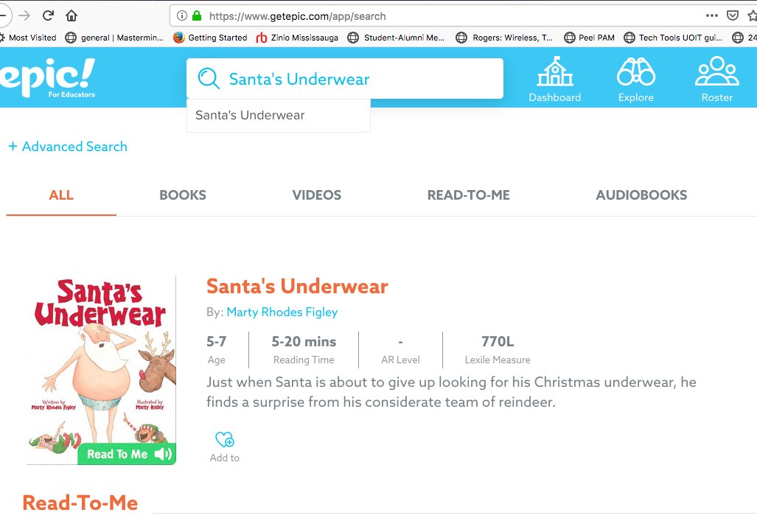This screenshot has height=532, width=757.
Task: Click the Read-To-Me section heading
Action: [80, 503]
